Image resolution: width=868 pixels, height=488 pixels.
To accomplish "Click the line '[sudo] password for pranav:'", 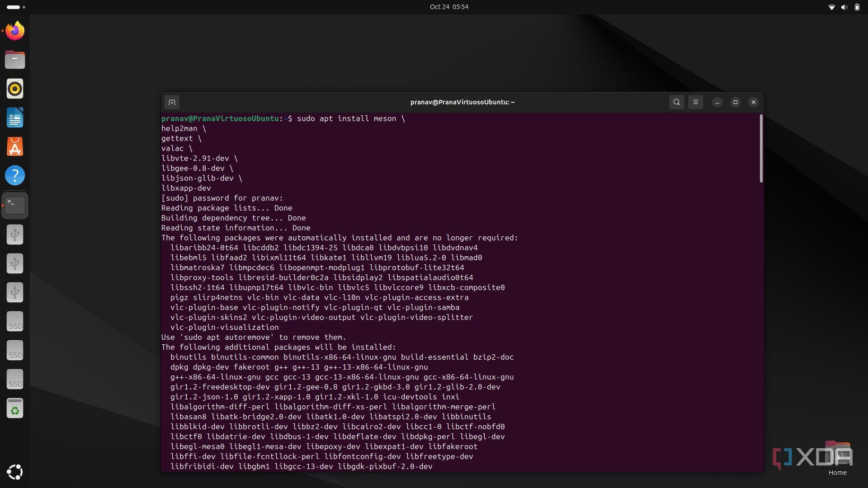I will (222, 198).
